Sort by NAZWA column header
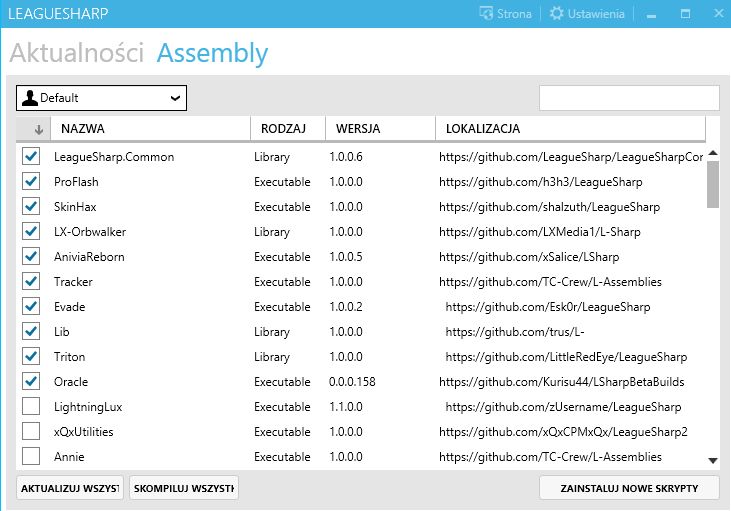Screen dimensions: 731x511 coord(150,129)
